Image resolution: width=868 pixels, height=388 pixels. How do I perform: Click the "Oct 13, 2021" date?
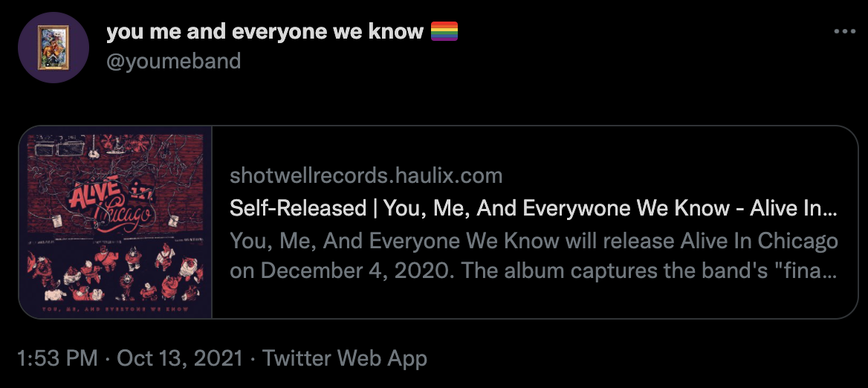click(181, 359)
